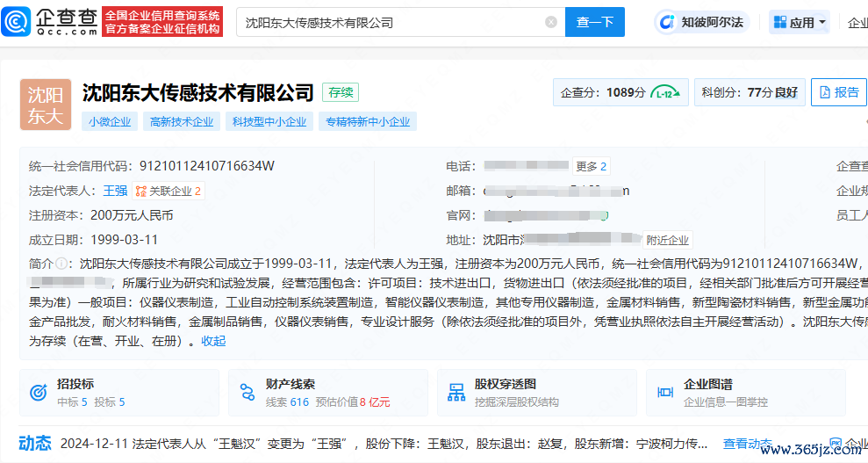
Task: Click 成立日期 1999-03-11 value
Action: pyautogui.click(x=124, y=240)
